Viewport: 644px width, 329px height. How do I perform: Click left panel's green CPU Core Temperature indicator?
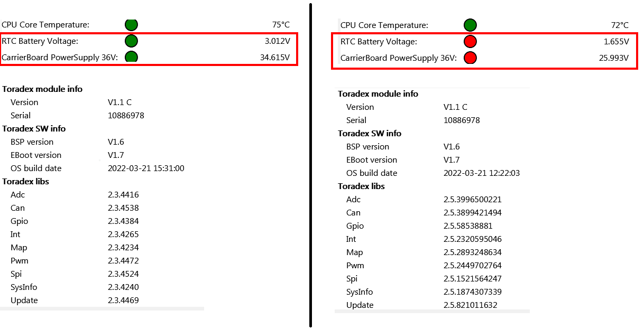click(131, 25)
